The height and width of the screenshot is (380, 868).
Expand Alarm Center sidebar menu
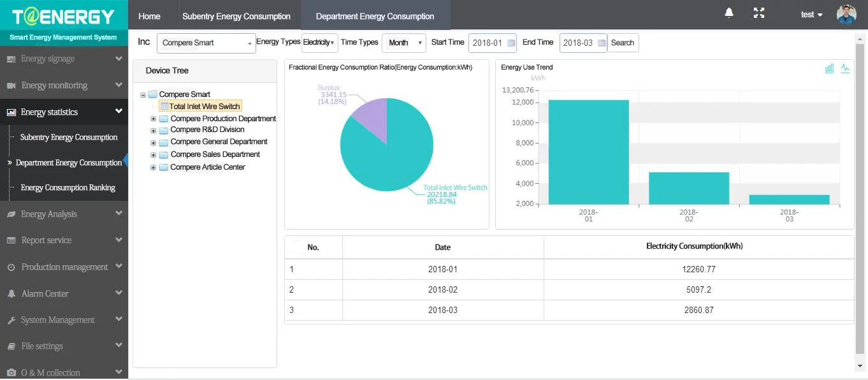64,293
